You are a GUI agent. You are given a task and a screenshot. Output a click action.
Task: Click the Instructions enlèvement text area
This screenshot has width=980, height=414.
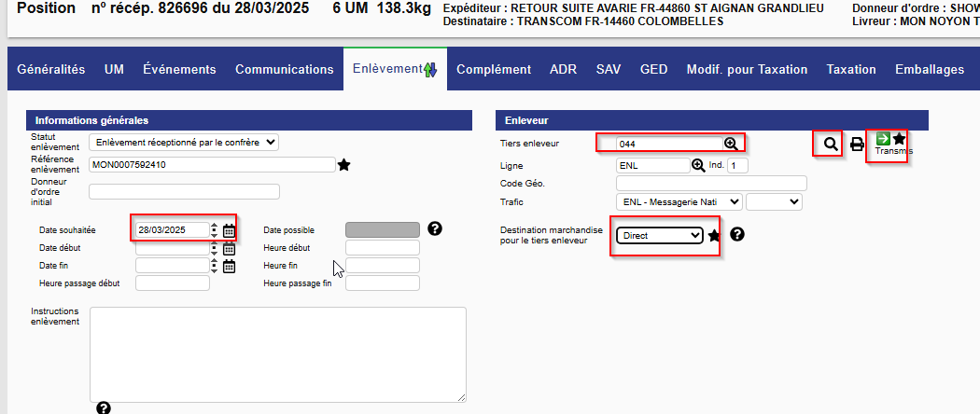(278, 354)
